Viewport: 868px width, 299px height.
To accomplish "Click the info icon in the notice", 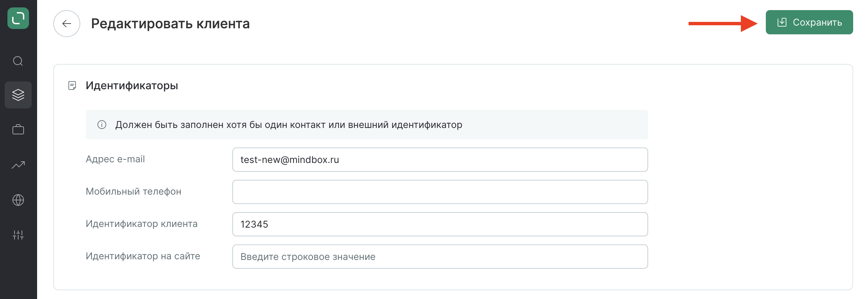I will point(102,125).
